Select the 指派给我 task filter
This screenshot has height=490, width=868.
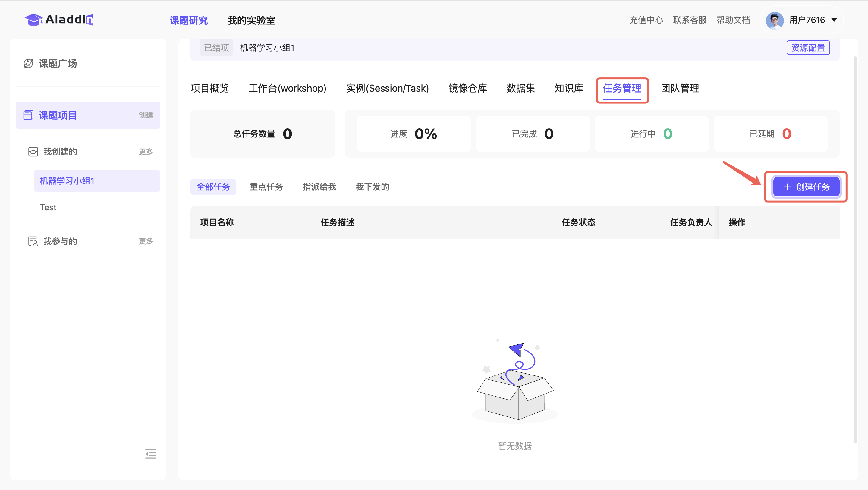point(319,187)
